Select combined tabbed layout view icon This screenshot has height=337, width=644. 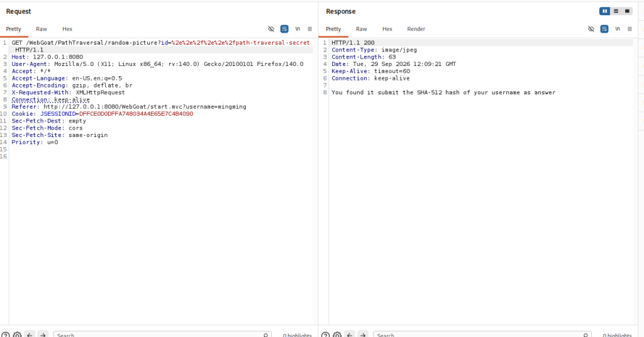(x=627, y=11)
